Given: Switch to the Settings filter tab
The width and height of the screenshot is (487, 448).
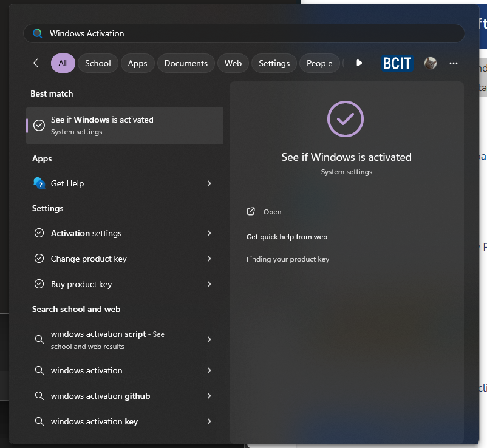Looking at the screenshot, I should tap(274, 63).
